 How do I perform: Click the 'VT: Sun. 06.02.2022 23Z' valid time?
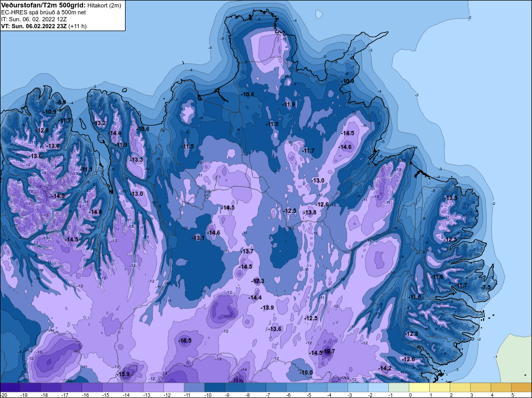(x=34, y=26)
